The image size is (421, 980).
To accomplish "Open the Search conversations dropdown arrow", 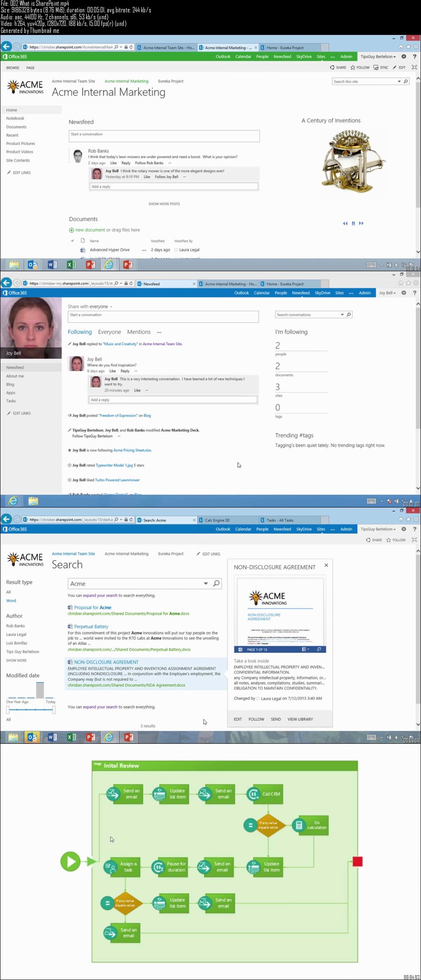I will click(342, 314).
